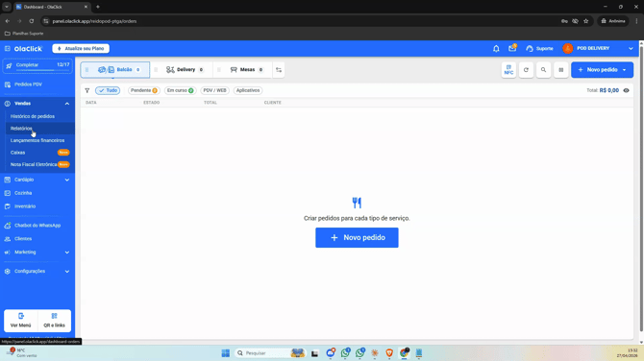
Task: Click the Ver Menú button
Action: (20, 321)
